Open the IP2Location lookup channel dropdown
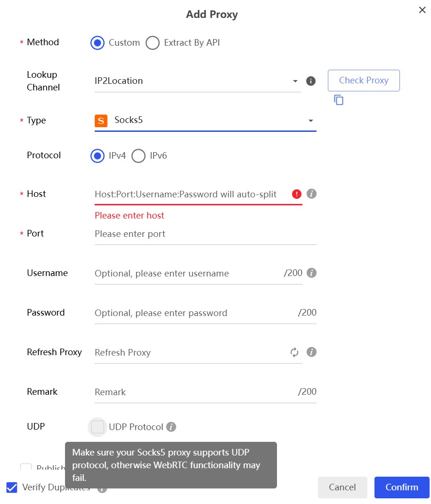This screenshot has width=431, height=504. (198, 81)
